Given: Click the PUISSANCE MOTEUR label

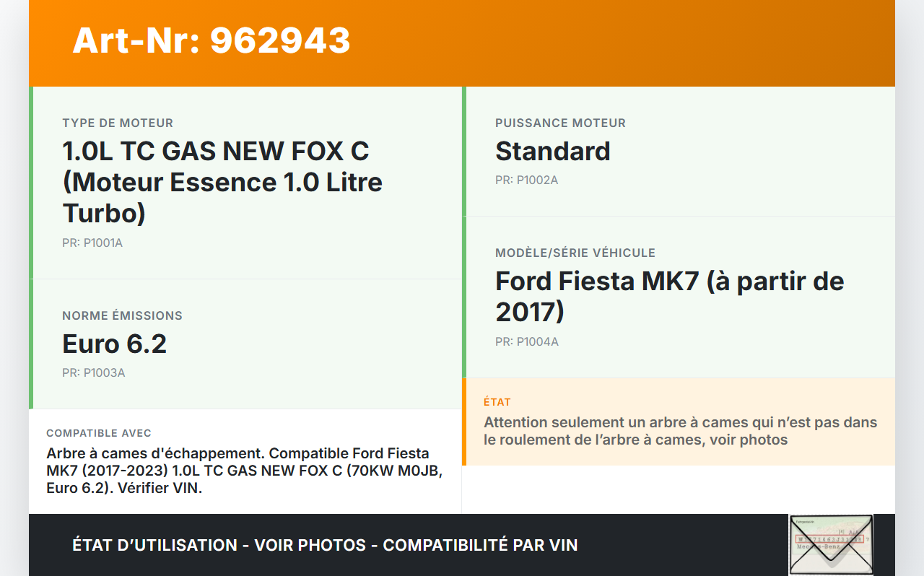Looking at the screenshot, I should coord(560,123).
